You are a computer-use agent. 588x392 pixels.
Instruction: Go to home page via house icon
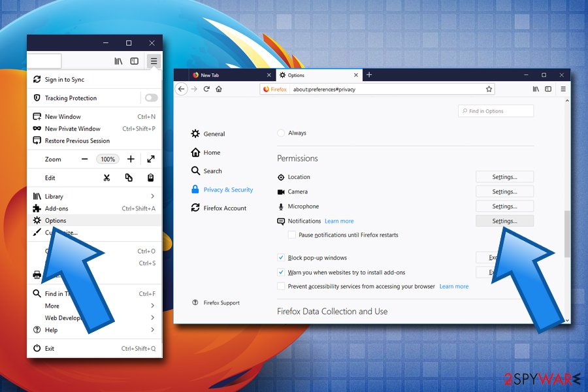219,89
